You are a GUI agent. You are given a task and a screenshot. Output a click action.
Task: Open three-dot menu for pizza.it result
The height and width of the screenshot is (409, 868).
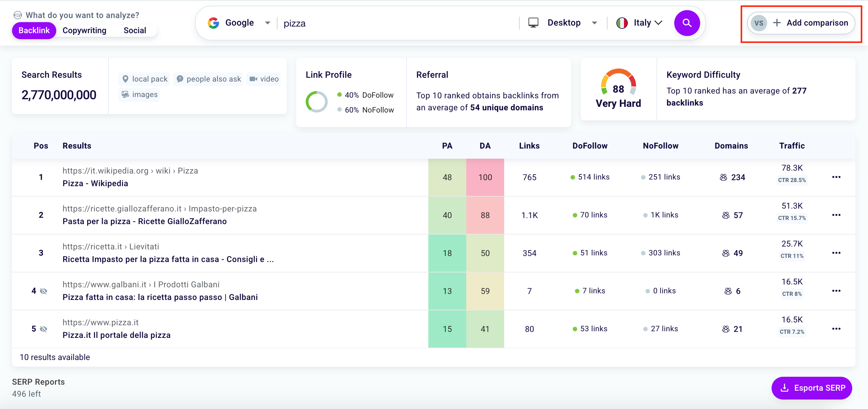[836, 329]
